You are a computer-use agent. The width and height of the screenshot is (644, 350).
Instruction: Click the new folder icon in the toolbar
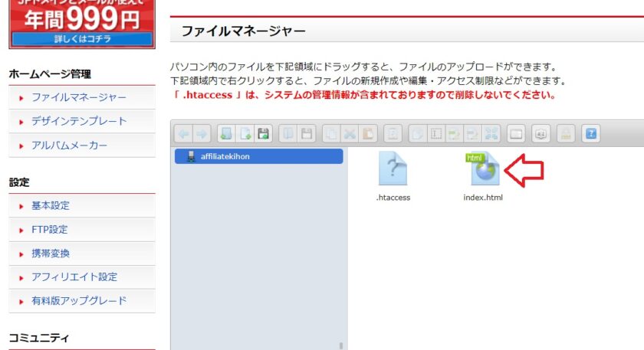pyautogui.click(x=226, y=134)
